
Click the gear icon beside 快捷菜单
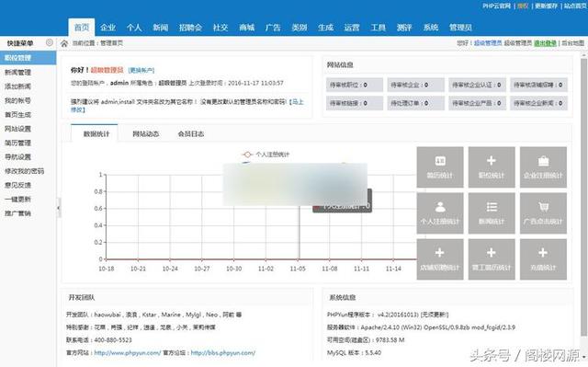coord(49,43)
